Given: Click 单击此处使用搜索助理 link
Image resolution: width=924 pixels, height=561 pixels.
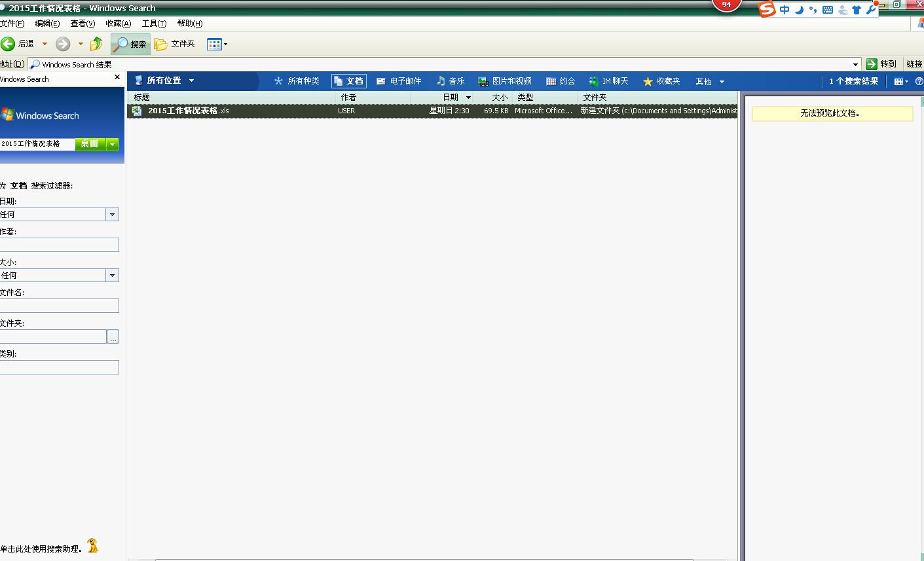Looking at the screenshot, I should point(41,549).
